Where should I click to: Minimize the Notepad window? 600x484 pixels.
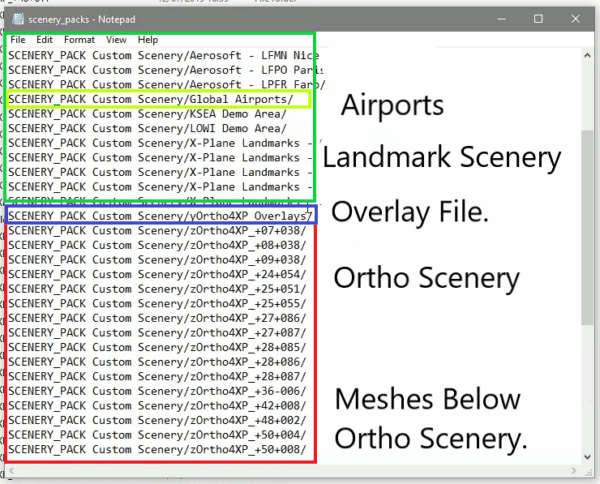tap(502, 19)
